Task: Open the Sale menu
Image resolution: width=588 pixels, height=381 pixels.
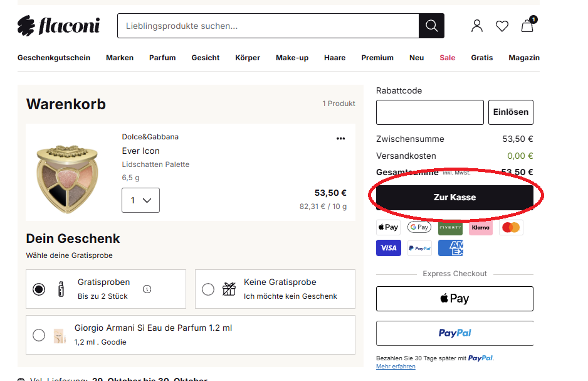Action: tap(448, 58)
